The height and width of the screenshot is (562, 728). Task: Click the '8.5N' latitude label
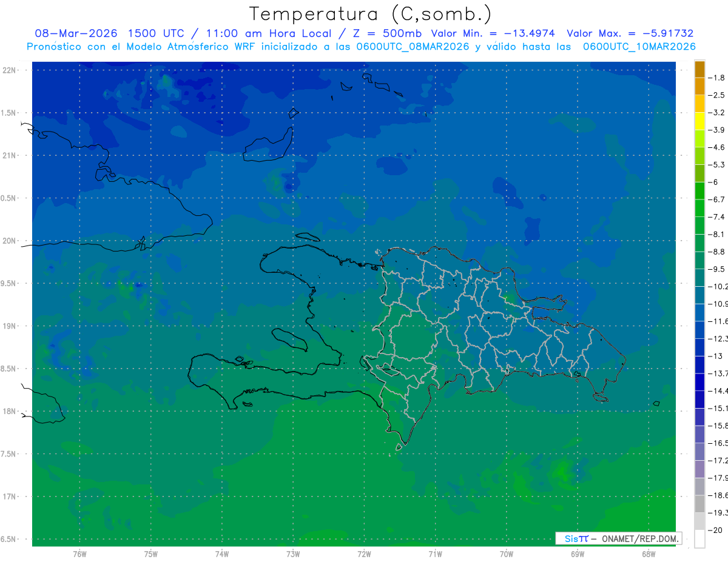9,369
